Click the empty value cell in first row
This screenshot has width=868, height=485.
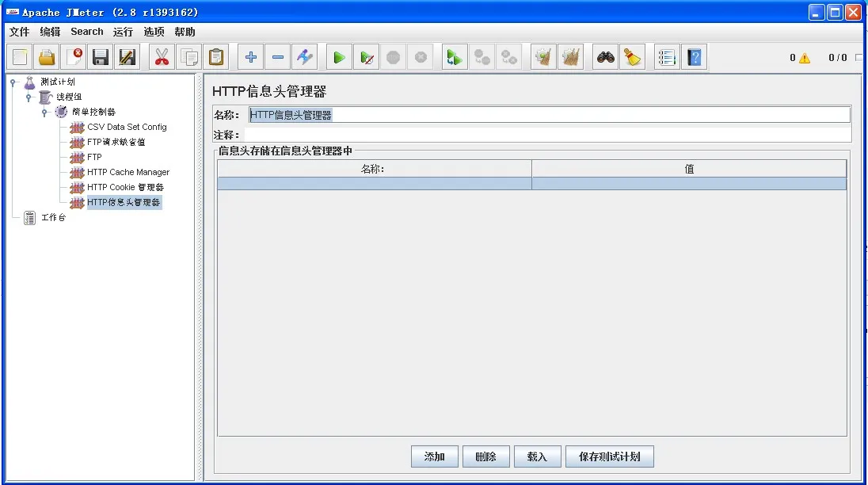click(689, 183)
